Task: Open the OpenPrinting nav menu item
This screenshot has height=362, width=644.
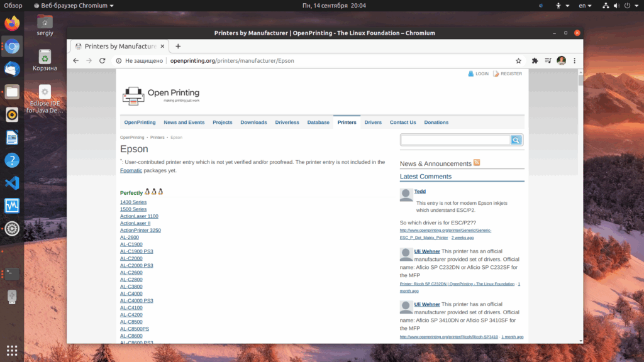Action: click(x=140, y=123)
